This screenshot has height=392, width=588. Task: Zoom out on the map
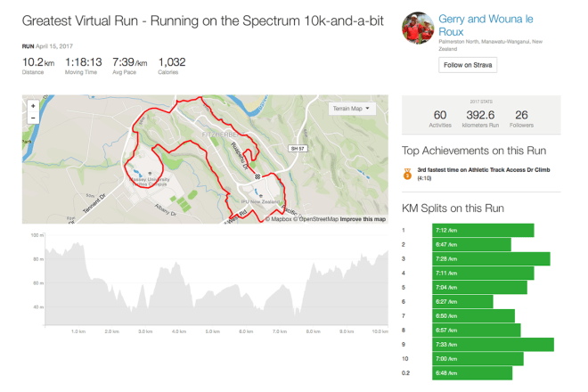[33, 118]
